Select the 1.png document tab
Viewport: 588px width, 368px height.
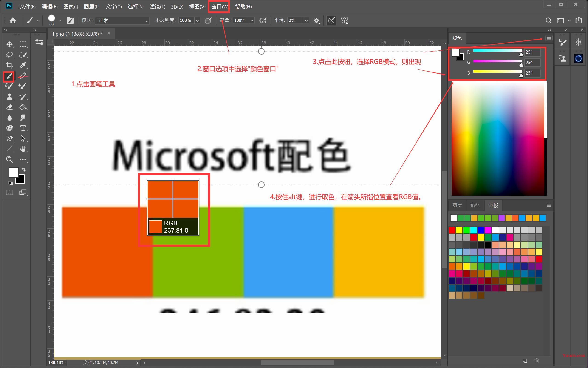coord(77,34)
